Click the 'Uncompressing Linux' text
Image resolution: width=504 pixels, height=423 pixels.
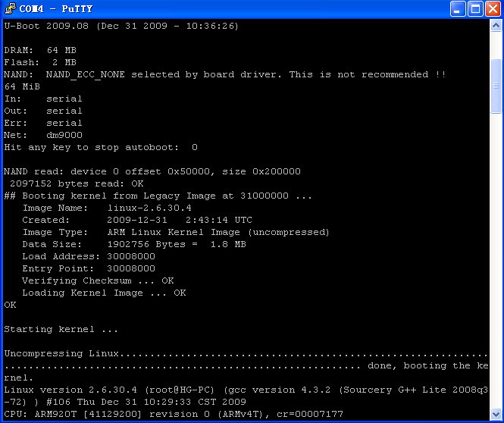[61, 353]
